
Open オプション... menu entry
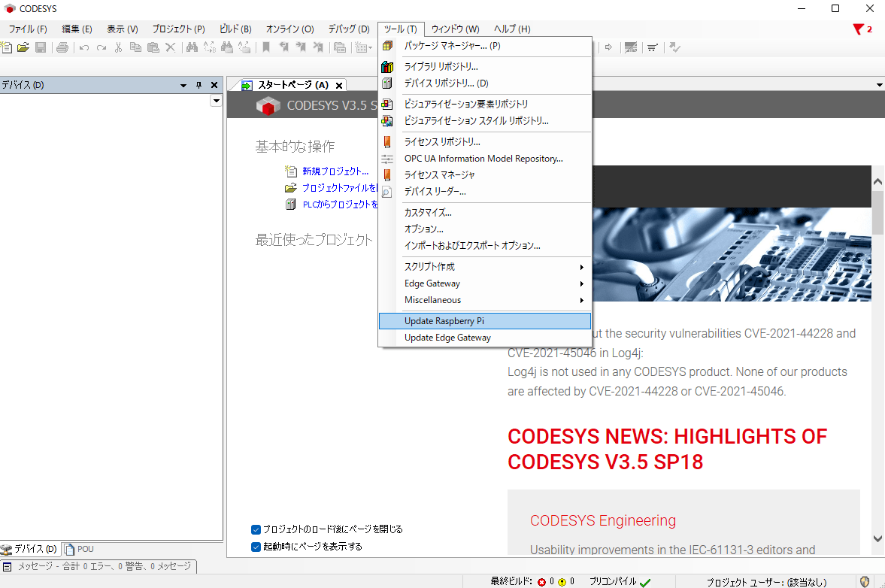pos(485,229)
